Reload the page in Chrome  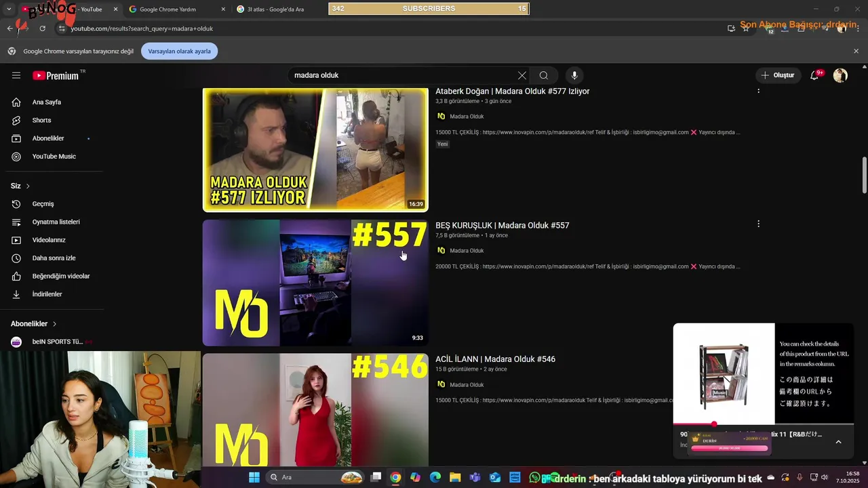(42, 28)
